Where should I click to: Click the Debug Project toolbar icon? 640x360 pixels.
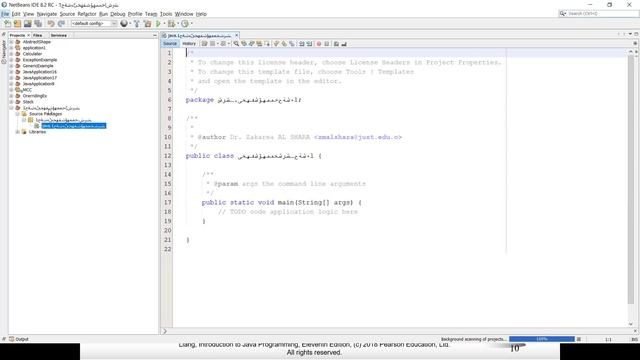tap(171, 24)
